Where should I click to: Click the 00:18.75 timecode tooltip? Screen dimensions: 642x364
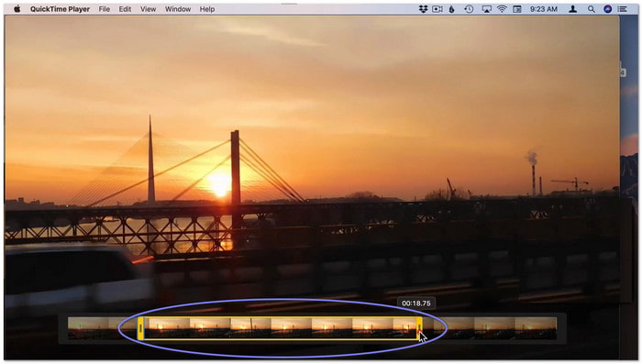[x=416, y=303]
